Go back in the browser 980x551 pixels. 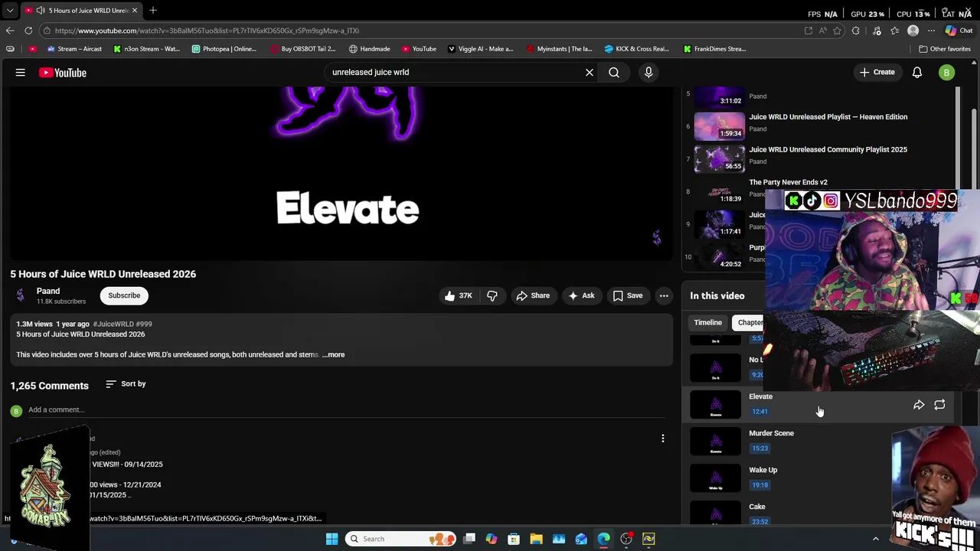coord(10,31)
